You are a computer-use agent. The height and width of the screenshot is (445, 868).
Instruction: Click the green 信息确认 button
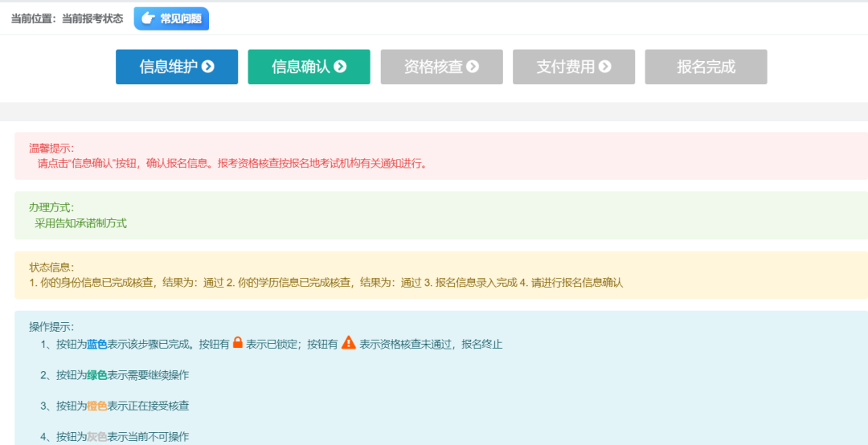click(x=309, y=67)
